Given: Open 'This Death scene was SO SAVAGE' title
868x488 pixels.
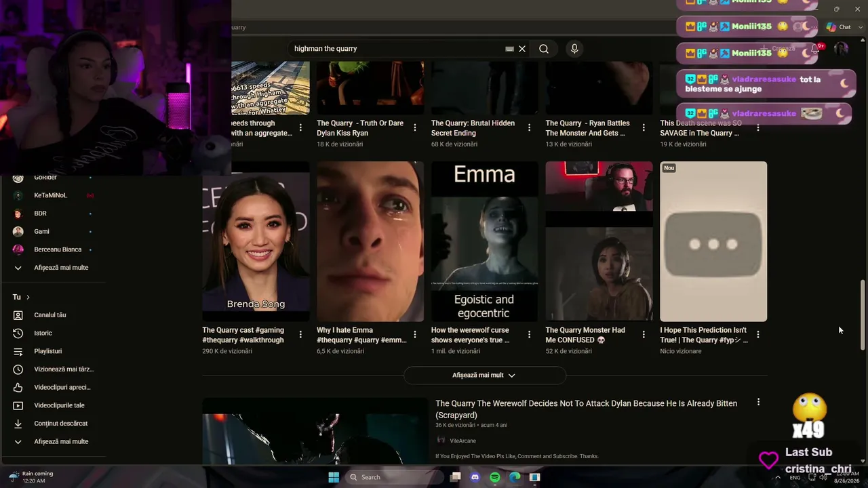Looking at the screenshot, I should coord(701,128).
